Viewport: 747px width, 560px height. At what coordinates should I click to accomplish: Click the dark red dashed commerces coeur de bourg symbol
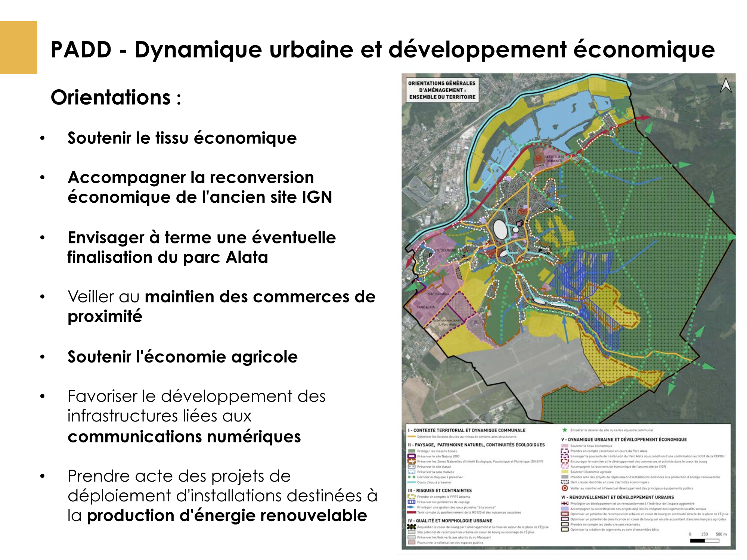(565, 461)
